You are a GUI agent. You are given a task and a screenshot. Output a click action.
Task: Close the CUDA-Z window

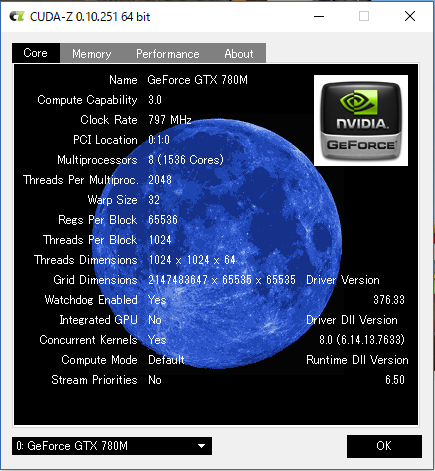410,16
